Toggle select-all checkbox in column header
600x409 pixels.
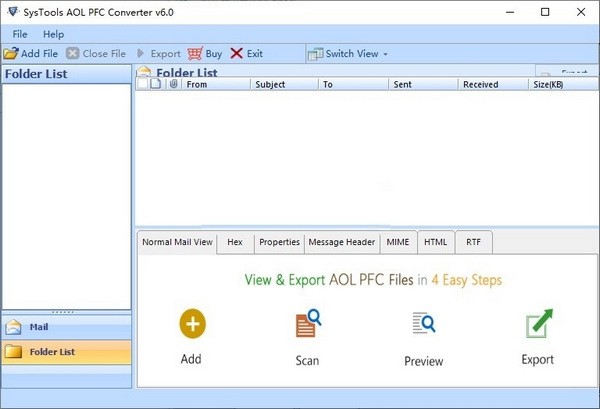tap(143, 85)
